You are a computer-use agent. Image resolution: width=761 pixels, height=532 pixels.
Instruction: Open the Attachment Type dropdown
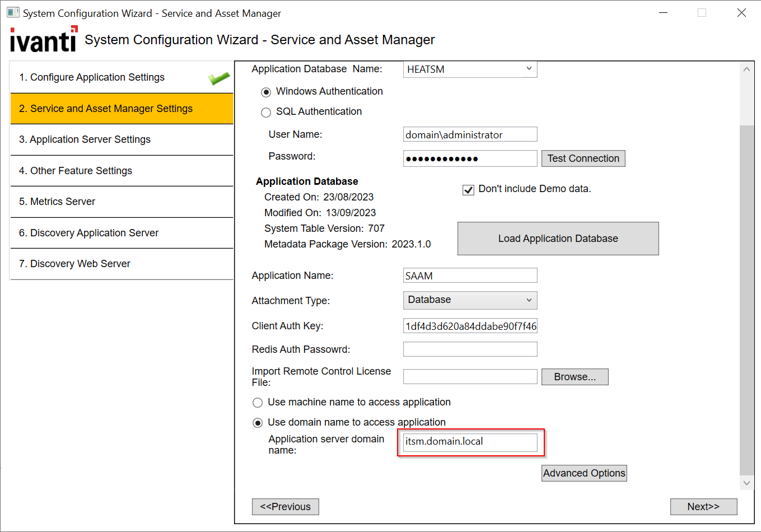[x=529, y=300]
